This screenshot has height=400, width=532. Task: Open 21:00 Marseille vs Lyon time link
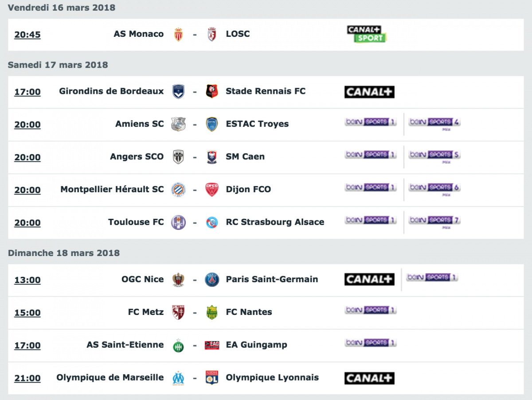tap(27, 379)
